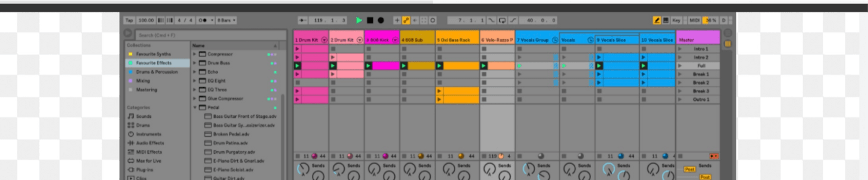Toggle the metronome button

pyautogui.click(x=203, y=20)
